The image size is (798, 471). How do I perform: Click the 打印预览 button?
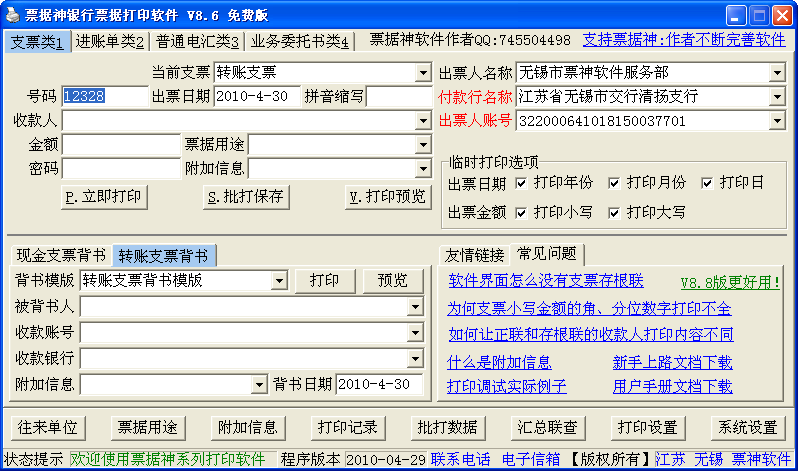pos(387,196)
